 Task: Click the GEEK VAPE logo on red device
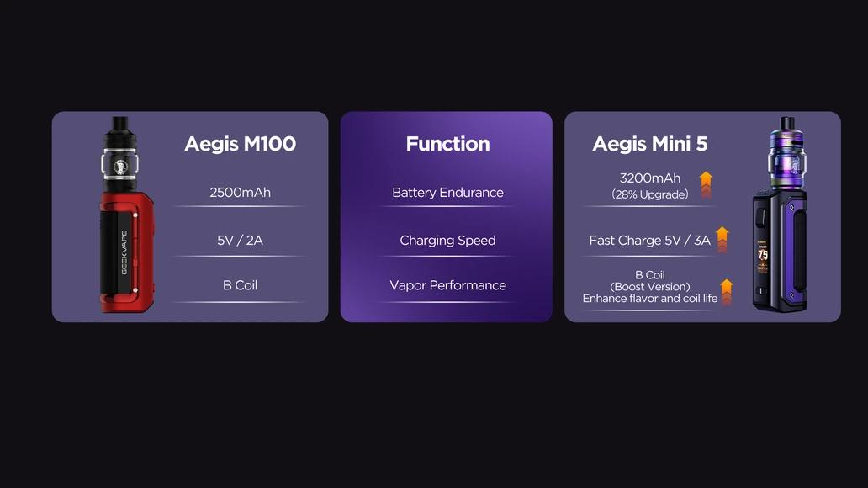click(124, 252)
